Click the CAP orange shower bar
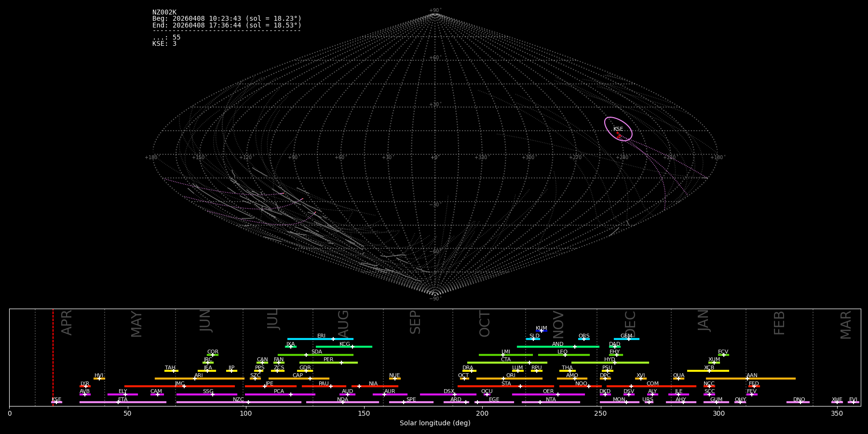The image size is (868, 434). 299,379
